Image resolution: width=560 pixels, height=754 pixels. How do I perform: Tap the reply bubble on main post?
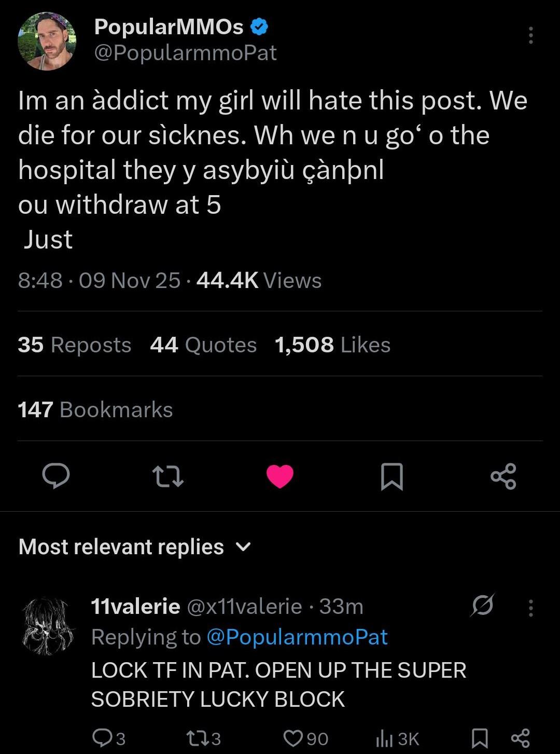click(55, 476)
